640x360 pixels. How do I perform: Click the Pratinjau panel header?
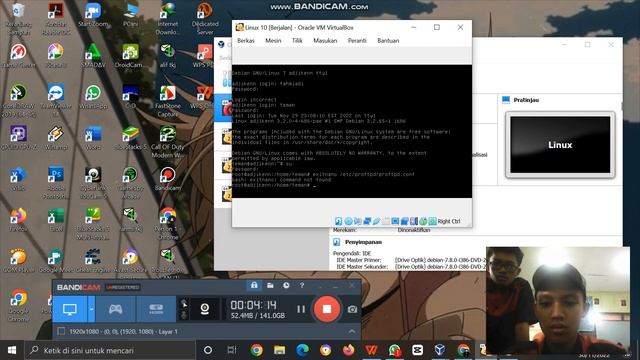tap(526, 100)
